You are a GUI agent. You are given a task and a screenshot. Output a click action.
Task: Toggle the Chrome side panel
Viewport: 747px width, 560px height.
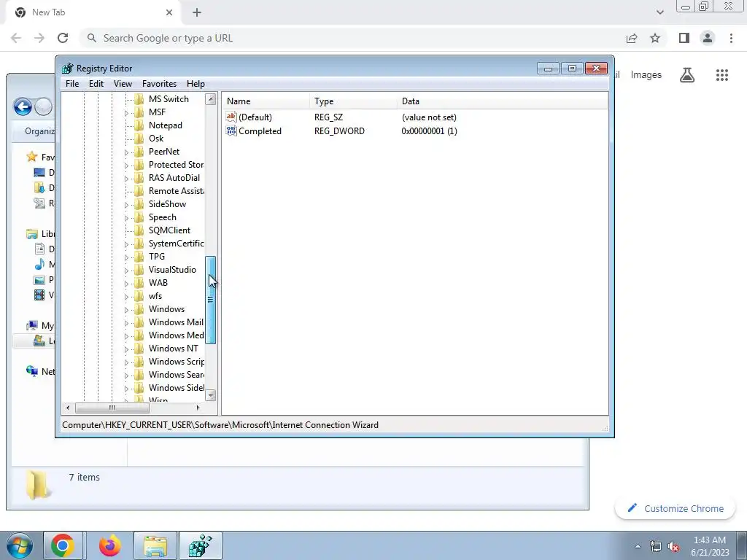pos(684,38)
